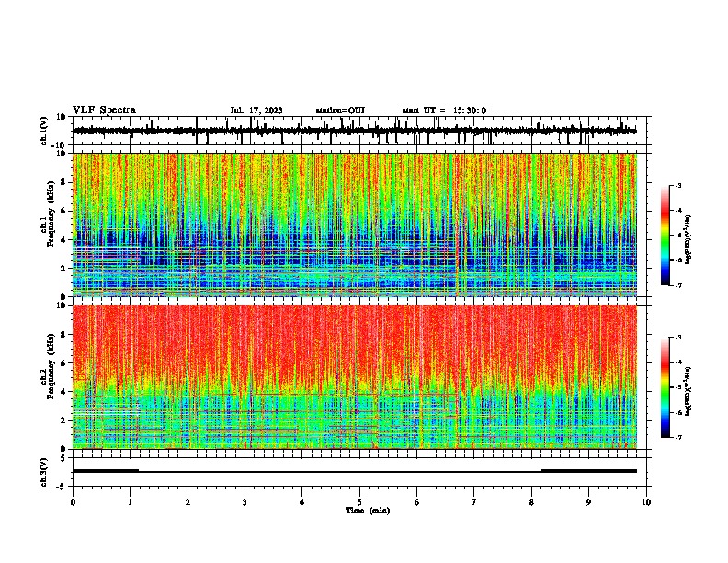Click the time axis tick label "1"

[130, 502]
